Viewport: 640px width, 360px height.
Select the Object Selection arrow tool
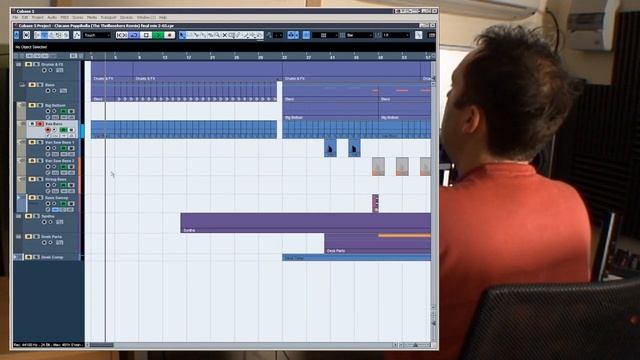tap(182, 35)
